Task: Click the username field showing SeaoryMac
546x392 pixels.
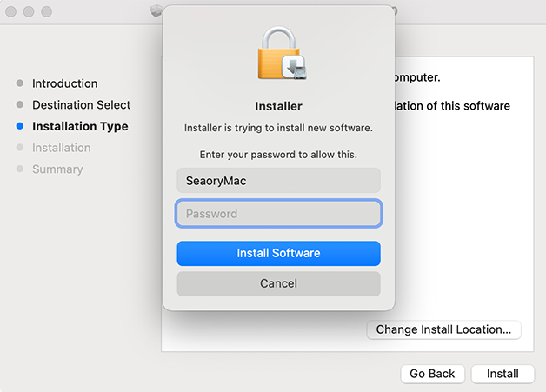Action: click(278, 180)
